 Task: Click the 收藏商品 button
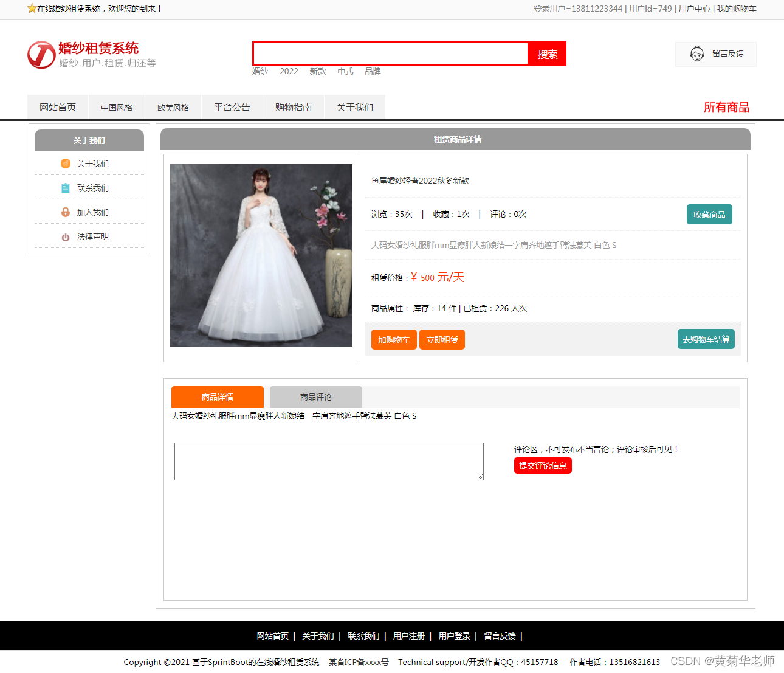(x=709, y=214)
